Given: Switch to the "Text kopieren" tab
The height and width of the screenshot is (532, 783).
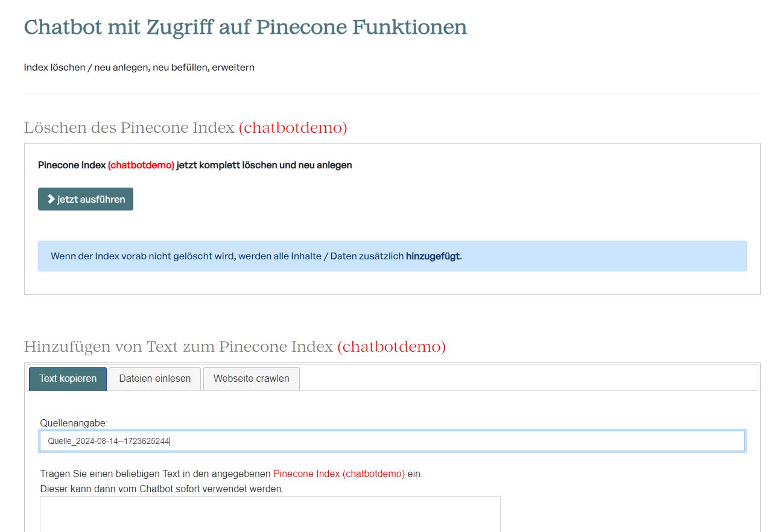Looking at the screenshot, I should (x=68, y=379).
